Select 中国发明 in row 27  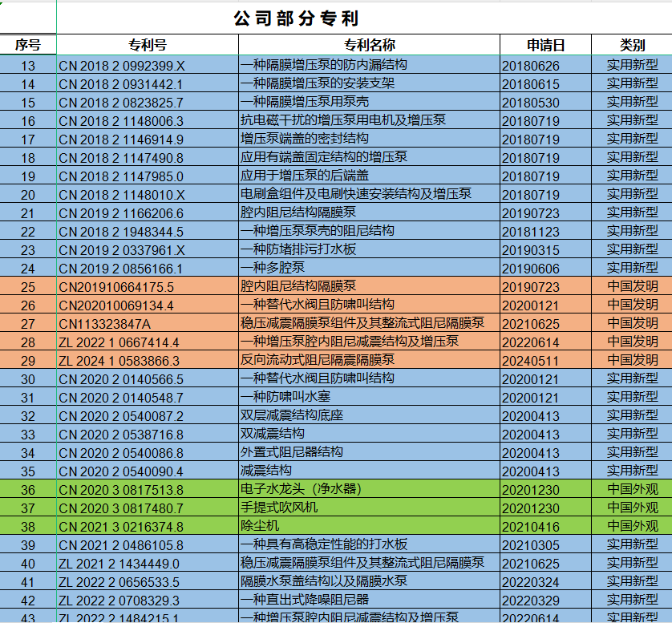coord(632,323)
